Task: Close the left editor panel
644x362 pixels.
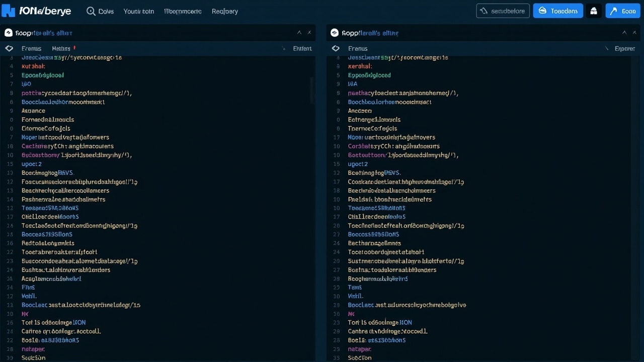Action: [x=309, y=33]
